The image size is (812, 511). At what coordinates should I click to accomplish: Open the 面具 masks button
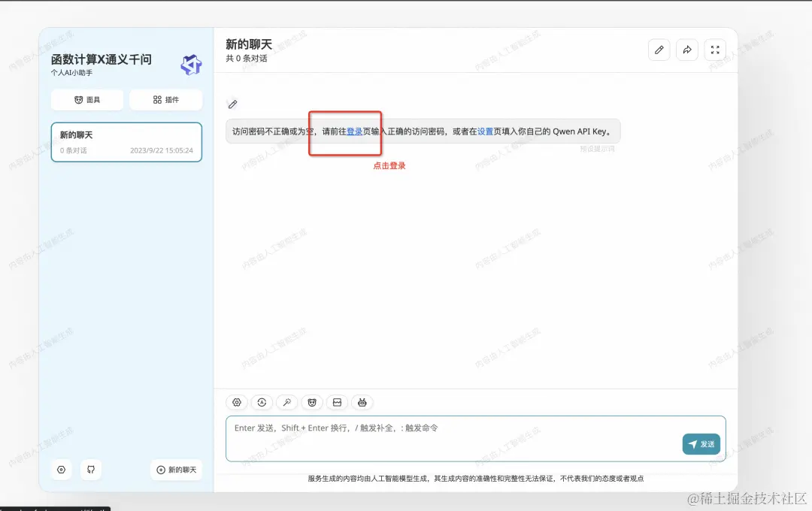[87, 100]
